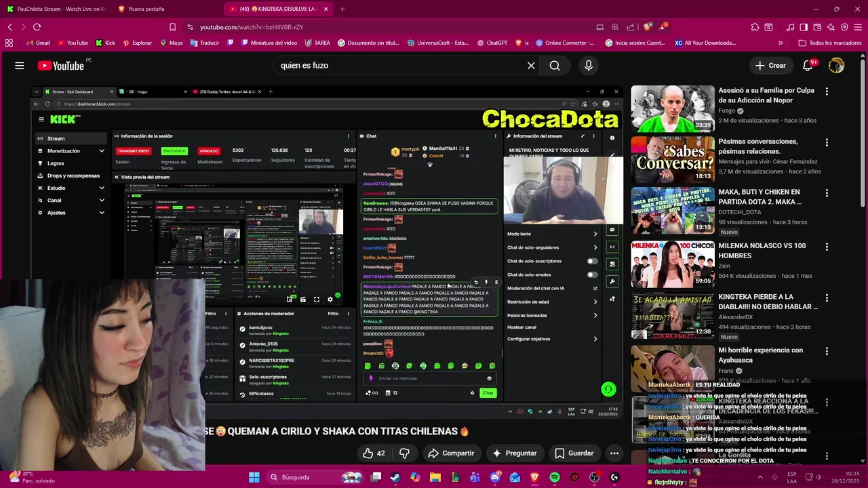Open the ESP LAA language indicator

[x=792, y=477]
